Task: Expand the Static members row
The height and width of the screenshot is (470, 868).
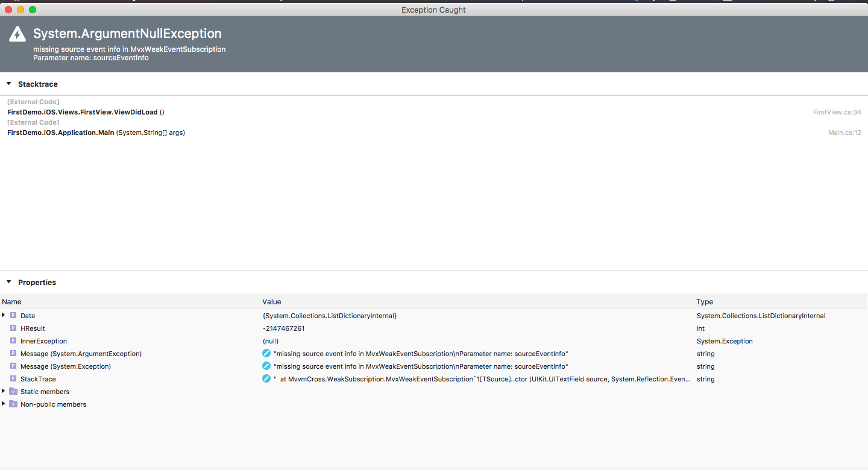Action: coord(4,391)
